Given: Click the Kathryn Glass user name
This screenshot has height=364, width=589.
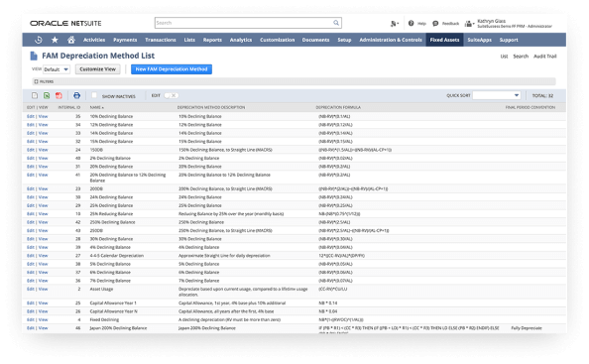Looking at the screenshot, I should pyautogui.click(x=492, y=21).
